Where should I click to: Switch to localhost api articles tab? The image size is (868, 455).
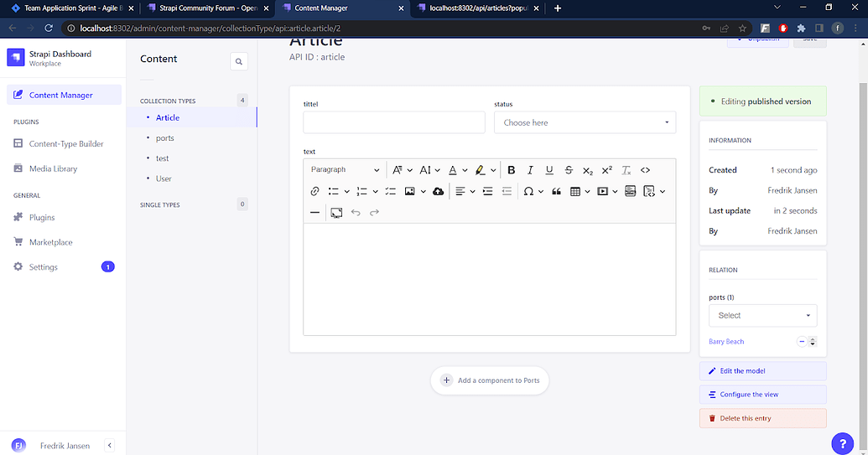click(x=478, y=8)
